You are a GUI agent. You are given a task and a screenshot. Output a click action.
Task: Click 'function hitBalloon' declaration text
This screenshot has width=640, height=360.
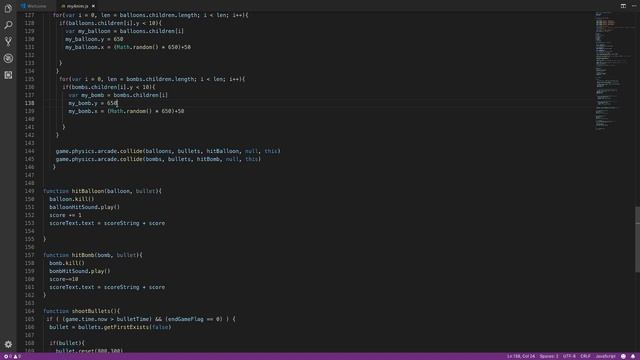point(102,191)
